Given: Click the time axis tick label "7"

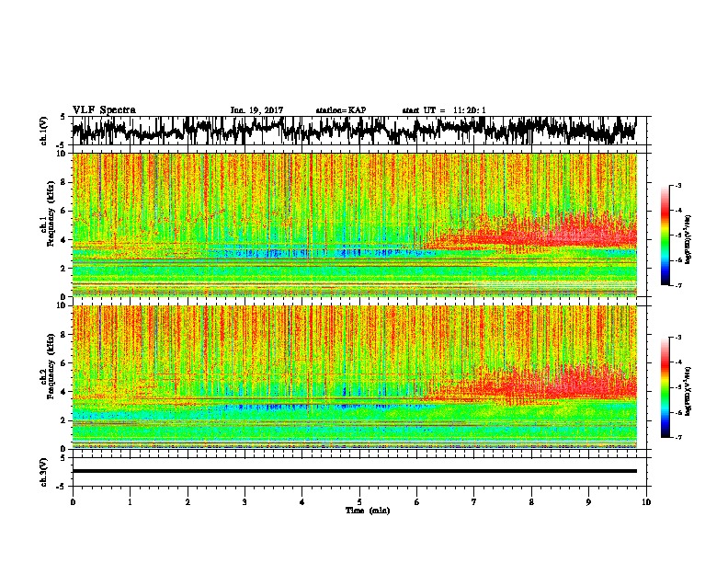Looking at the screenshot, I should [x=474, y=502].
